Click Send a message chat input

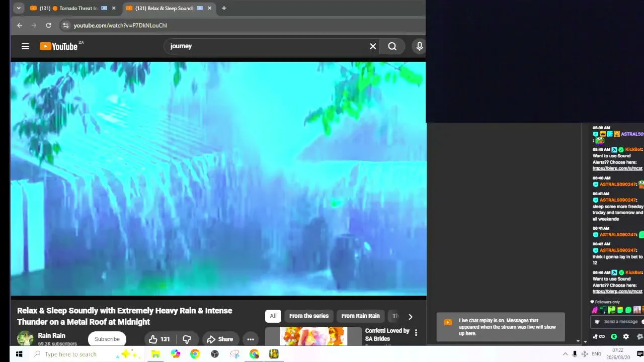click(620, 322)
